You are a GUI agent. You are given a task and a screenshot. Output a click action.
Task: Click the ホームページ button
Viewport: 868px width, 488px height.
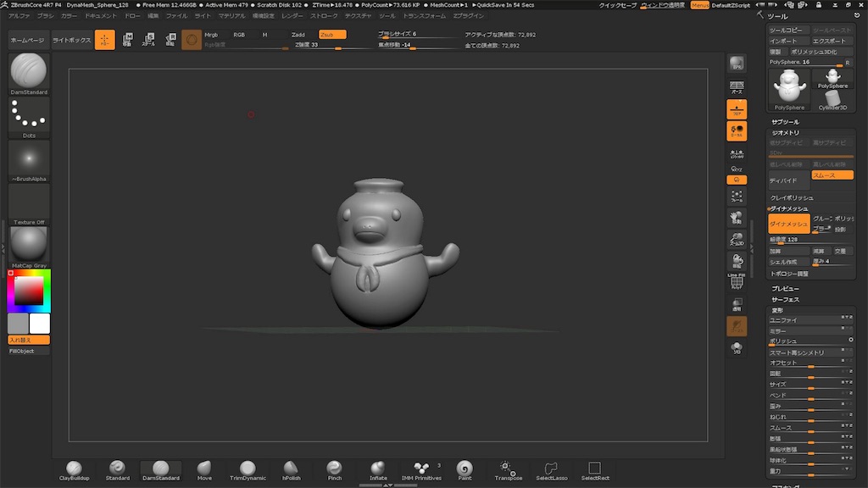(28, 41)
